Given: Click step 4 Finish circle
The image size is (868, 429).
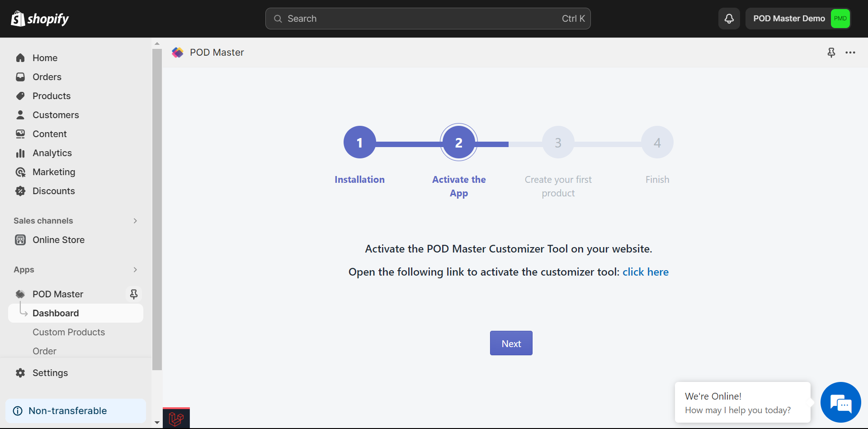Looking at the screenshot, I should (x=657, y=142).
